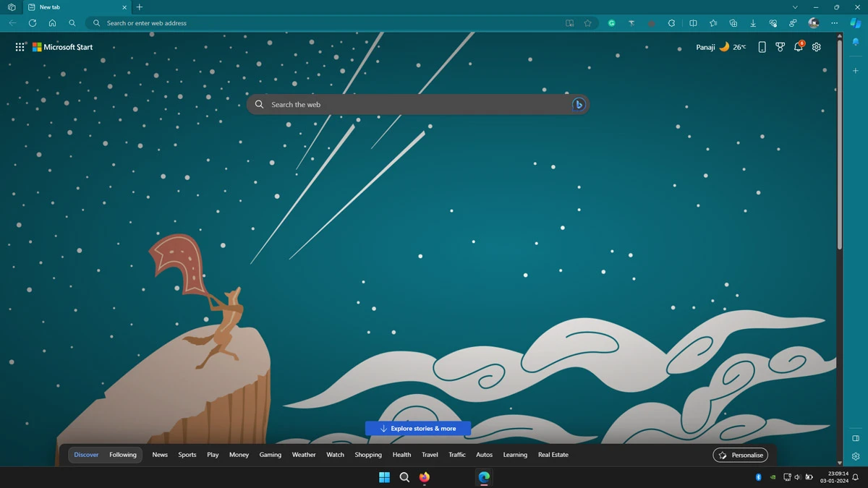The height and width of the screenshot is (488, 868).
Task: Toggle favorite with the address bar star
Action: click(587, 22)
